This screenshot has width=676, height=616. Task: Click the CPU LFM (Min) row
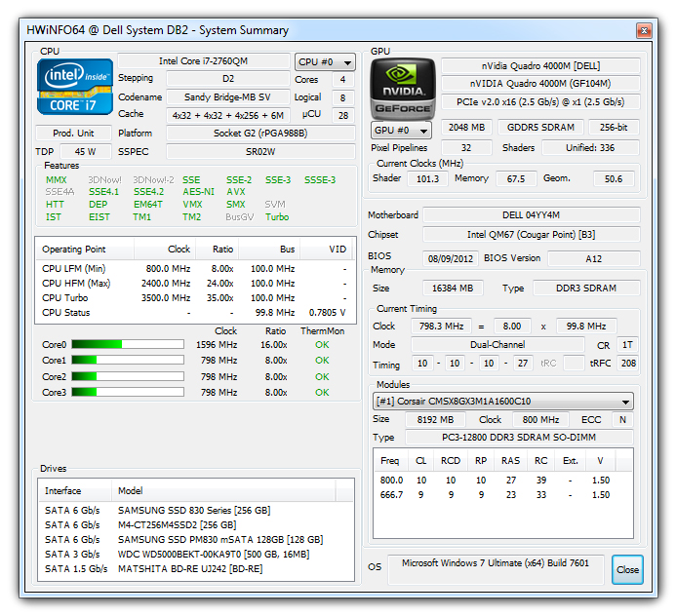pos(195,269)
